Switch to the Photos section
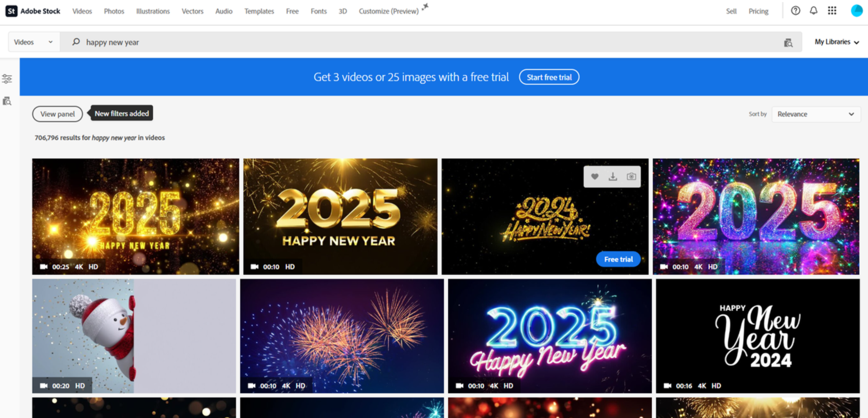This screenshot has width=868, height=418. pos(114,11)
